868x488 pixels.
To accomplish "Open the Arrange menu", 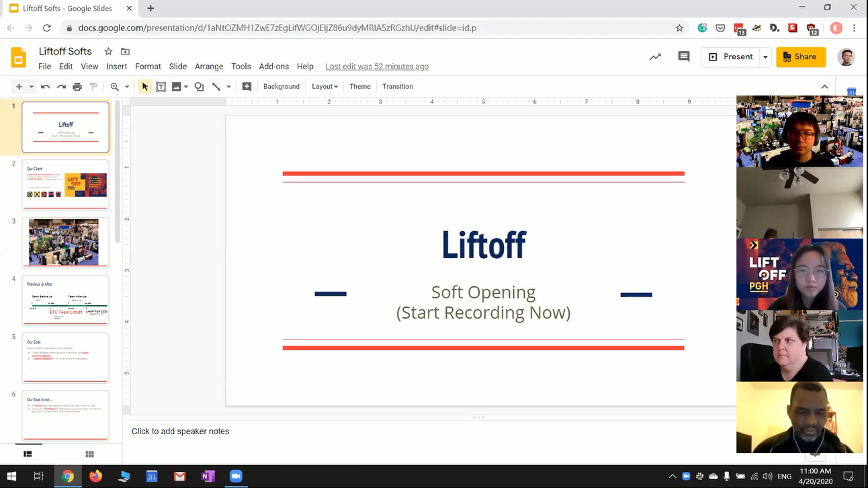I will point(209,67).
